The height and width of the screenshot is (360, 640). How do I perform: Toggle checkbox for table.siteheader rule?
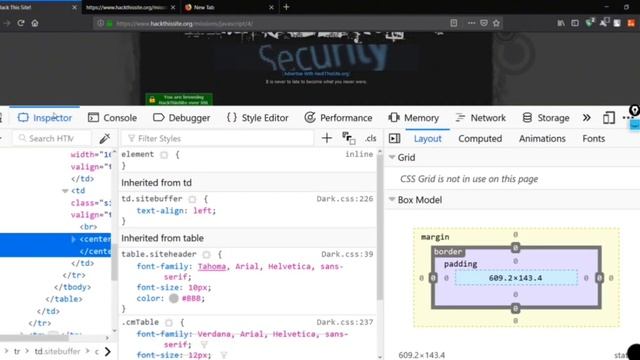[x=207, y=255]
